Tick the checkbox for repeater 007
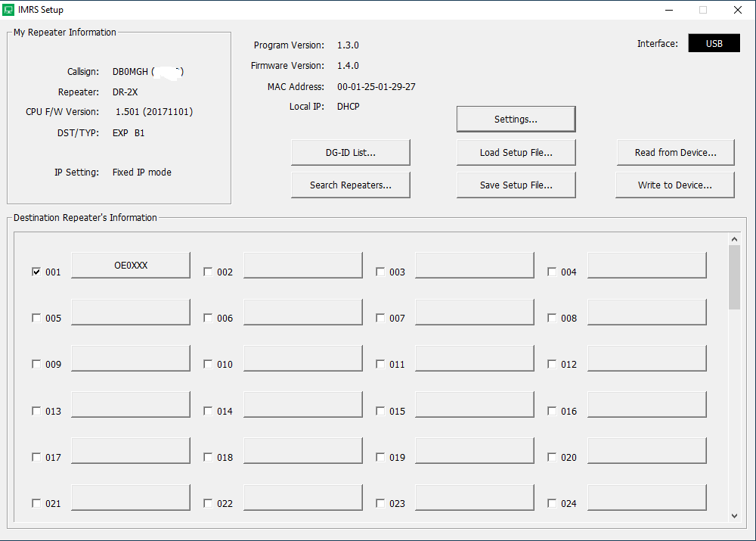 pos(380,319)
